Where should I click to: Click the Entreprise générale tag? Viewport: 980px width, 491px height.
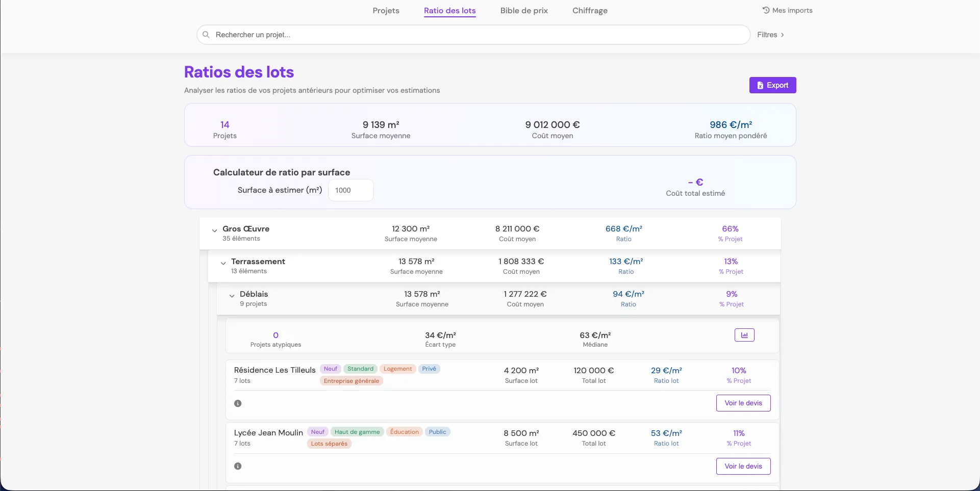click(x=351, y=381)
